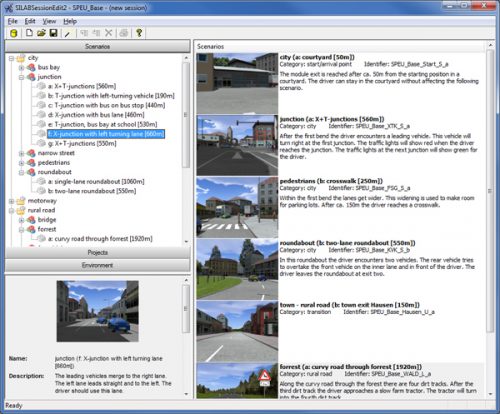The height and width of the screenshot is (414, 500).
Task: Click the two-lane roundabout scenario thumbnail
Action: click(237, 269)
